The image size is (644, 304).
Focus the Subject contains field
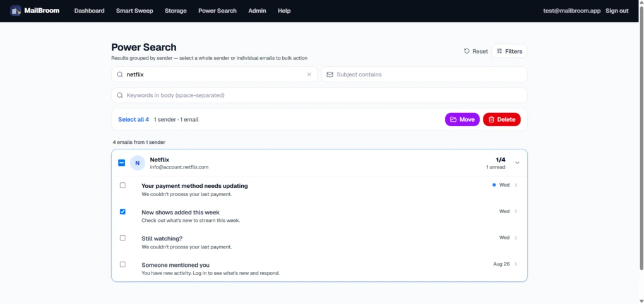[x=424, y=74]
